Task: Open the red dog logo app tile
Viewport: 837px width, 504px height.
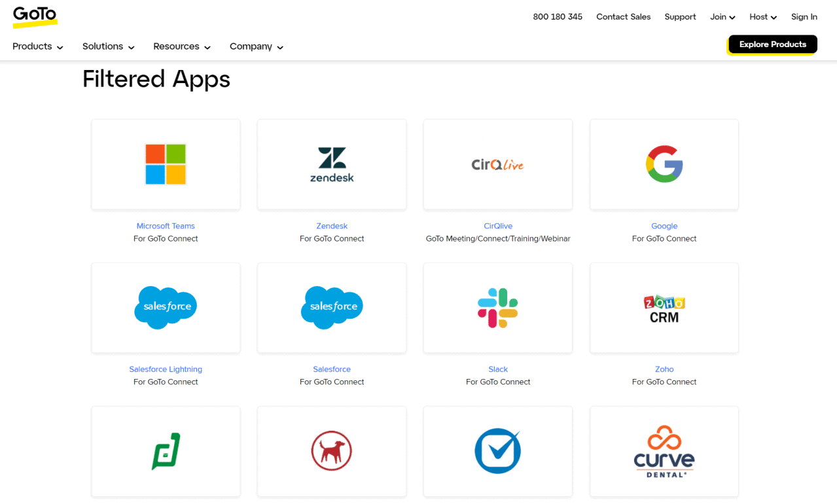Action: tap(331, 451)
